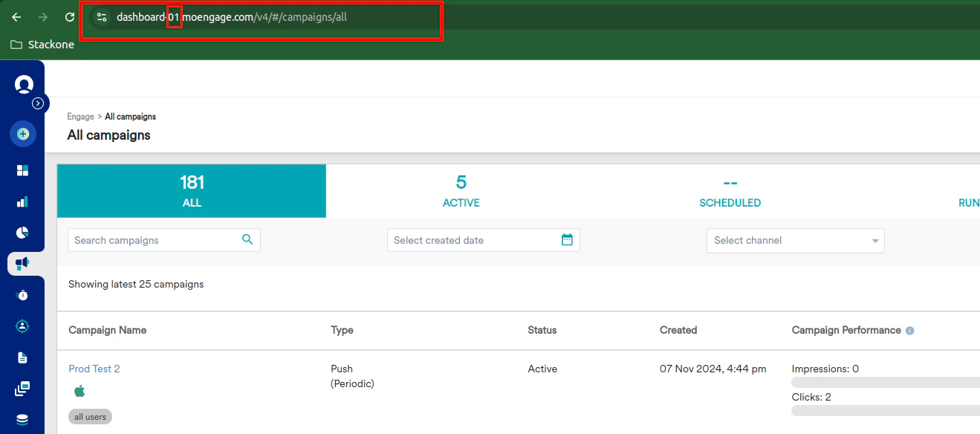Open the Prod Test 2 campaign link

94,369
